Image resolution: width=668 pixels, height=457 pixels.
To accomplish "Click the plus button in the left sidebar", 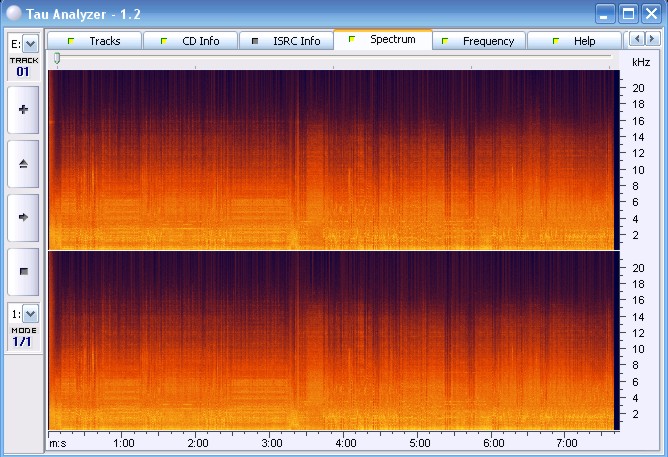I will click(24, 109).
